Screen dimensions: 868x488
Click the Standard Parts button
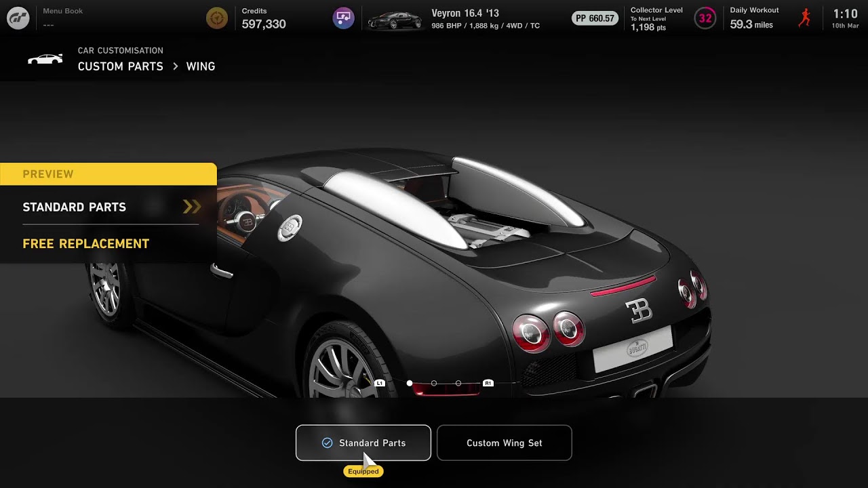(363, 443)
